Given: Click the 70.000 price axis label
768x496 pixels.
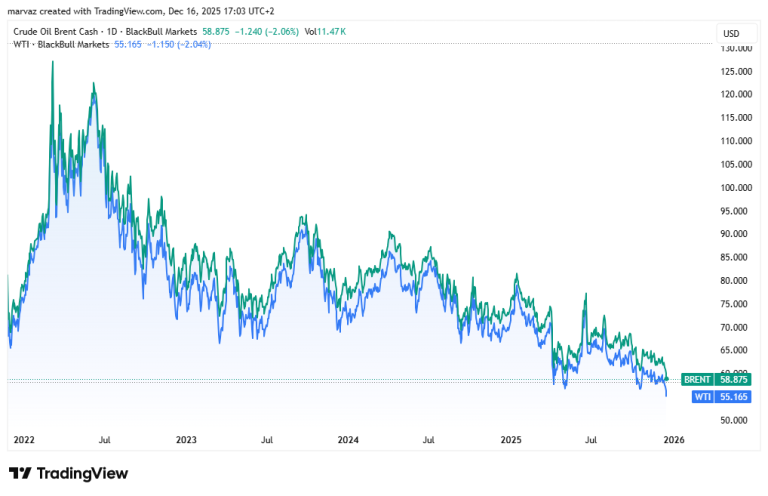Looking at the screenshot, I should (x=734, y=327).
